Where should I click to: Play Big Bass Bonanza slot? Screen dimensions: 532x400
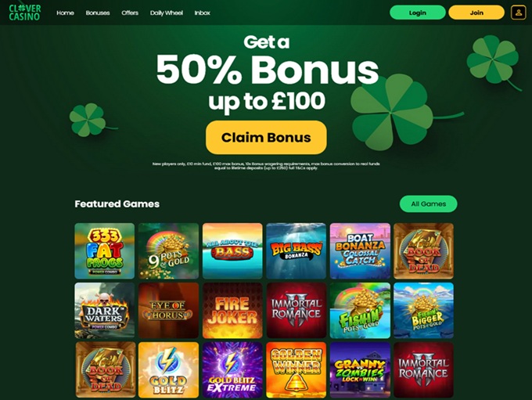tap(297, 251)
